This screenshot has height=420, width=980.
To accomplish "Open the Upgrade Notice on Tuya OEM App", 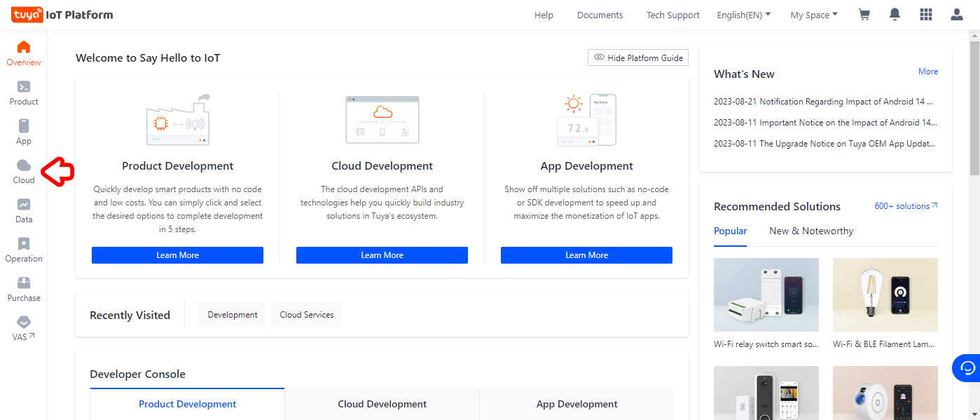I will 824,144.
